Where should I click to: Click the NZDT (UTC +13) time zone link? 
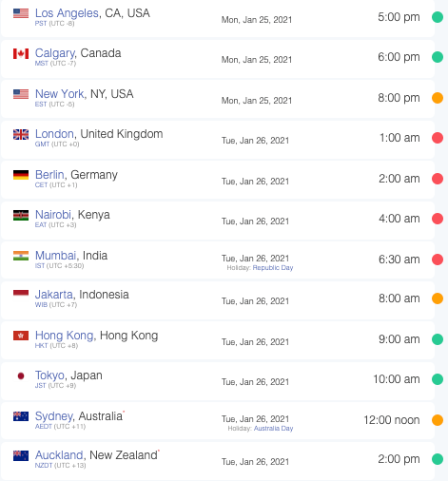60,466
